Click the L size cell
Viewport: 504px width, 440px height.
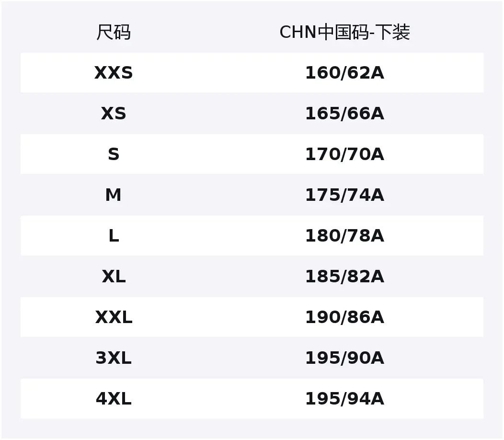point(114,236)
